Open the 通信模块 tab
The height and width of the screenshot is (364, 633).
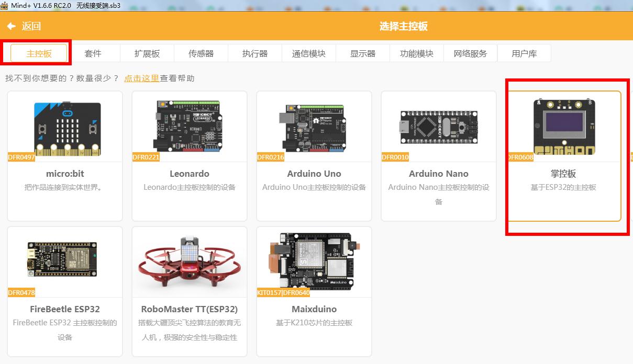click(x=309, y=53)
